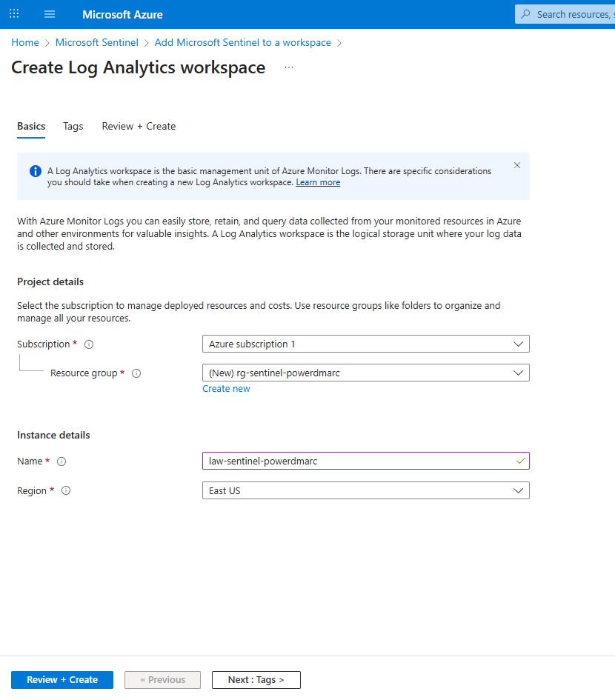Switch to the Review + Create tab
The height and width of the screenshot is (700, 615).
point(139,127)
